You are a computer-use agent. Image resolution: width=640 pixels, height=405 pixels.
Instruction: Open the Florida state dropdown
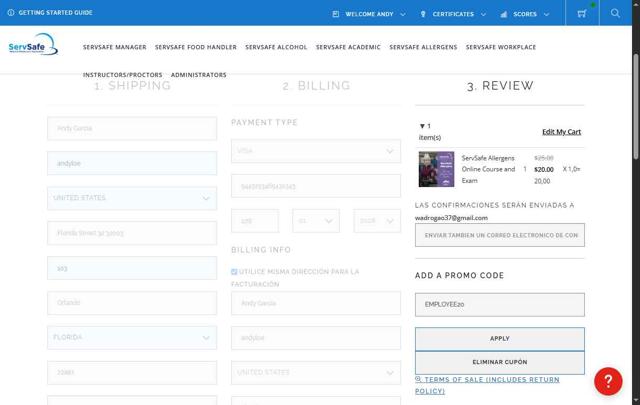point(132,338)
